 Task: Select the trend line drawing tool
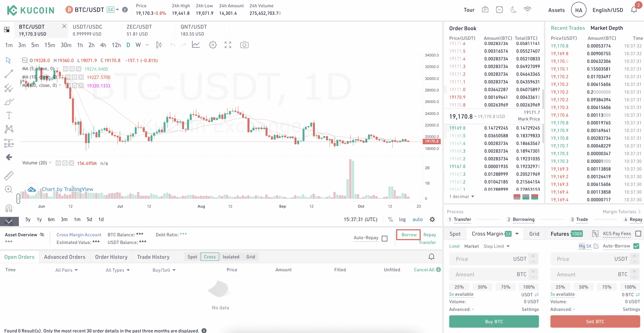click(9, 74)
